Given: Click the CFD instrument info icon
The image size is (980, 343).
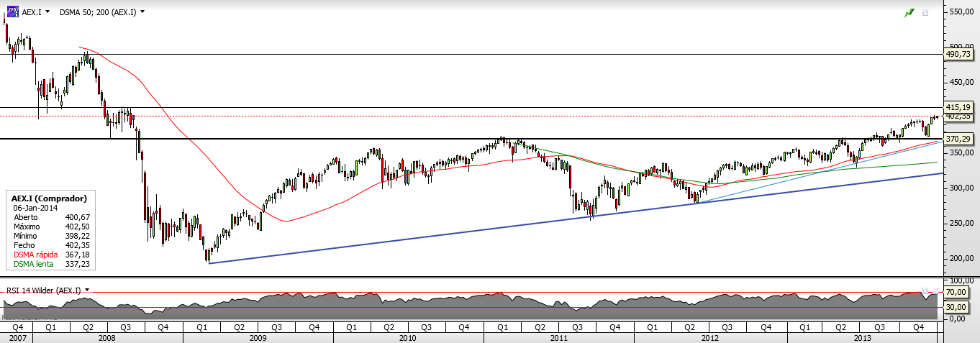Looking at the screenshot, I should pyautogui.click(x=12, y=12).
